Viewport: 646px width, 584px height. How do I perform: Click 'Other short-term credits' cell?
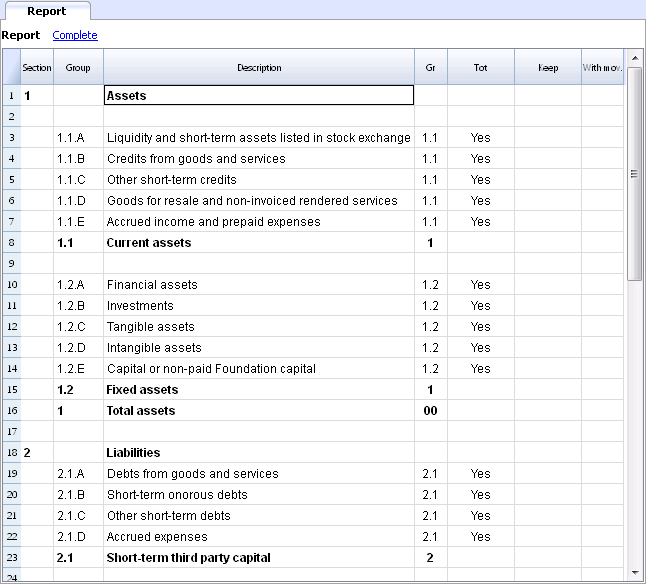coord(259,180)
